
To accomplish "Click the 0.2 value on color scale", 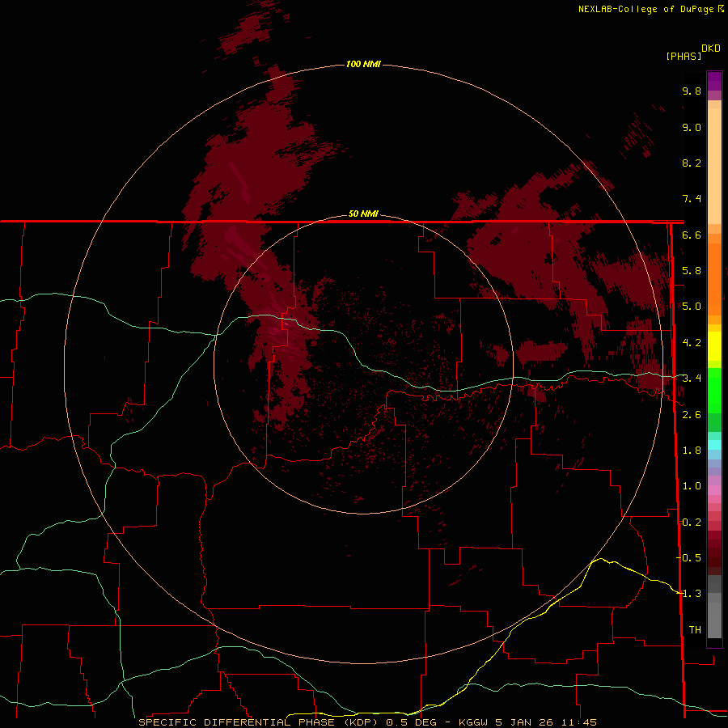I will pos(692,523).
